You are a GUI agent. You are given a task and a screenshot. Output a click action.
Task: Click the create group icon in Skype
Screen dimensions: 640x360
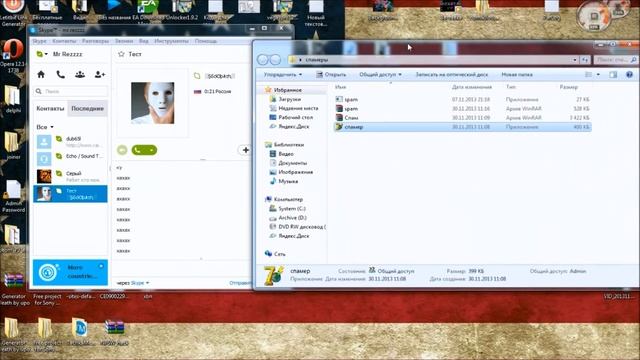pos(80,74)
